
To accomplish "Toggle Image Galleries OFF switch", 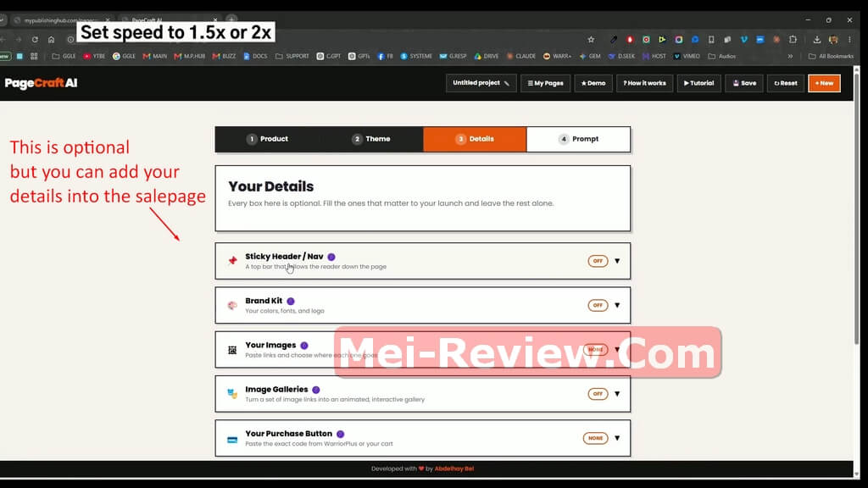I will (598, 394).
